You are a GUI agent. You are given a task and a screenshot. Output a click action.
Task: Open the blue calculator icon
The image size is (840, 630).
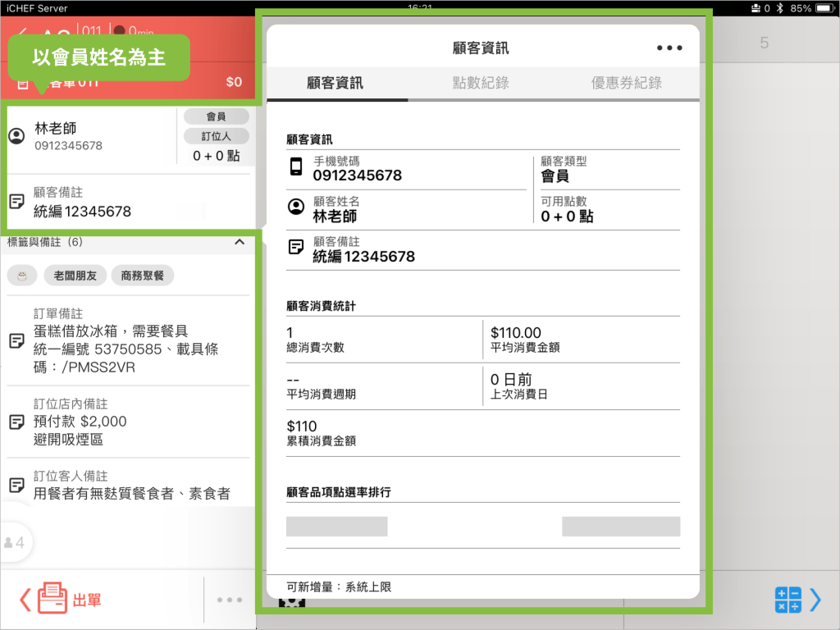click(x=787, y=600)
